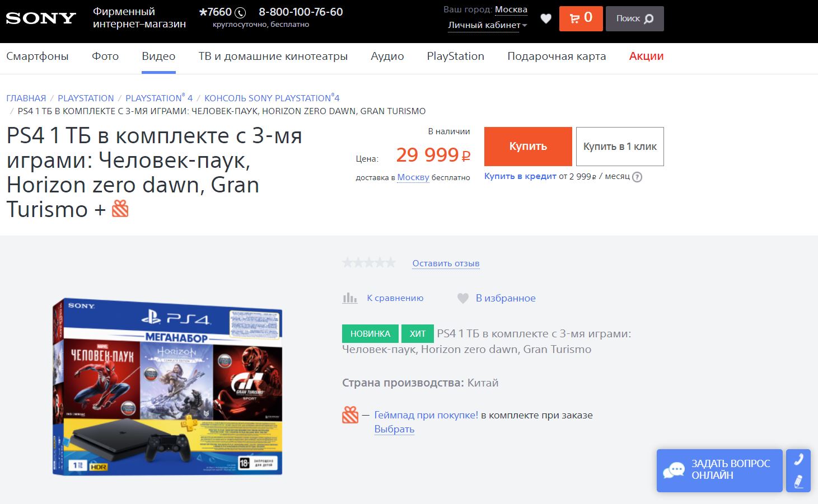Change city by clicking Москва in header

coord(511,10)
